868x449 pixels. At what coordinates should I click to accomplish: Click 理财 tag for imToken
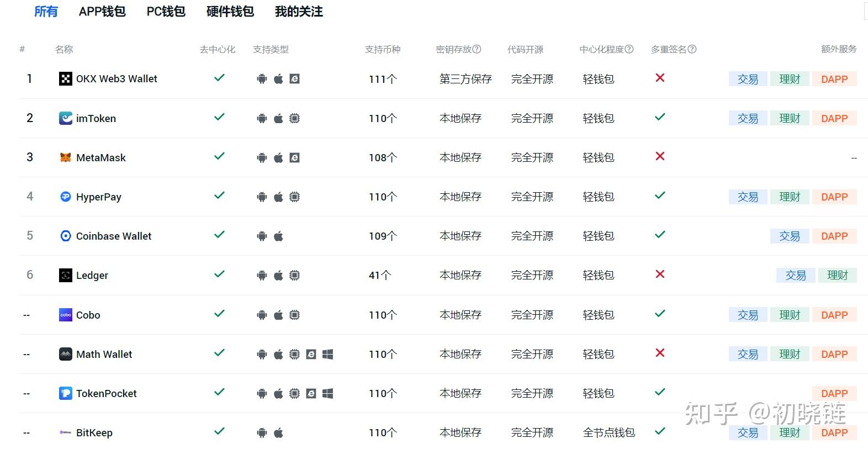[790, 118]
